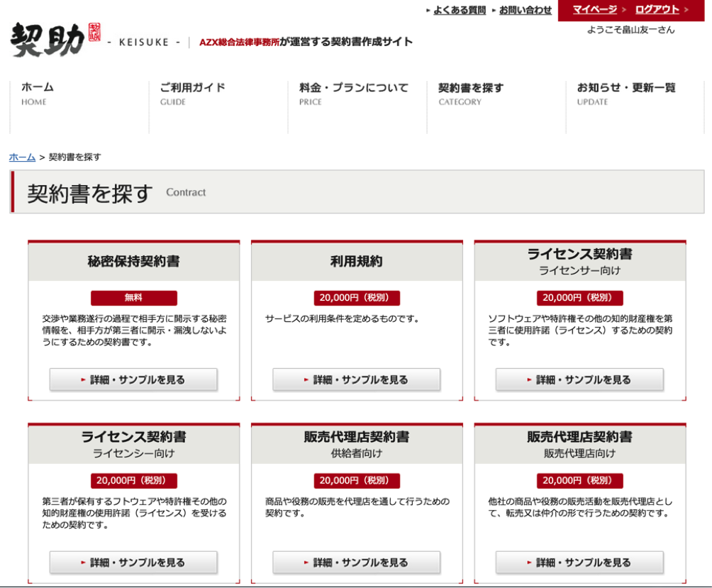View details for 販売代理店契約書 販売代理店向け
The image size is (712, 588).
(x=579, y=562)
